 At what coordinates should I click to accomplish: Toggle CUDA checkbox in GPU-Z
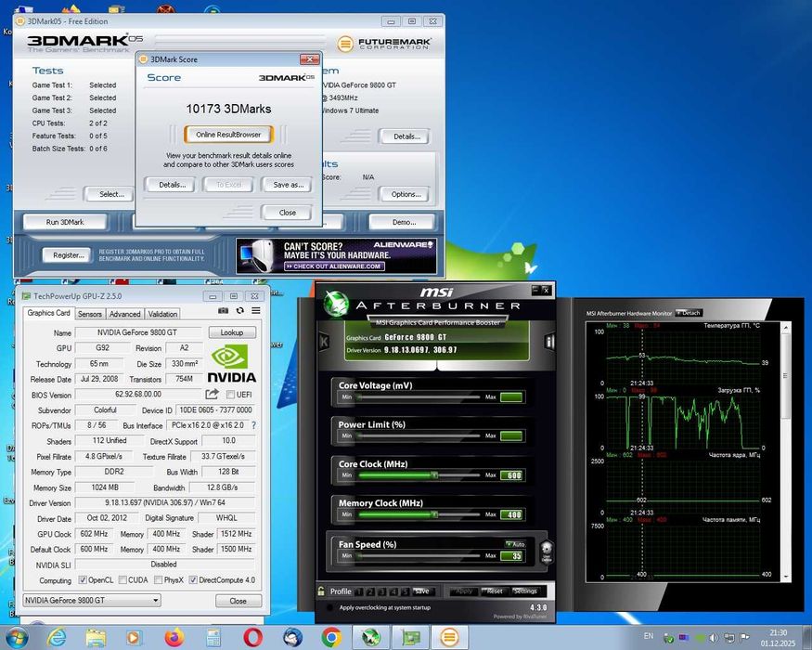[122, 580]
